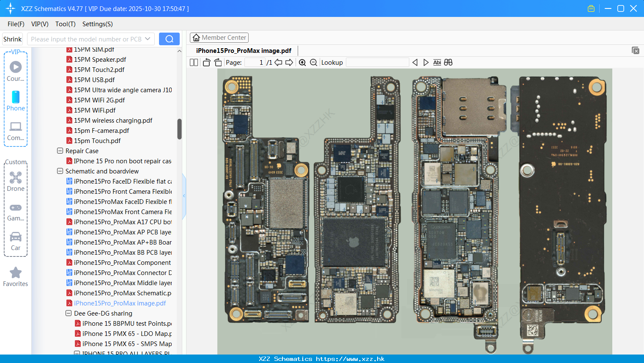Open 15pm Touch.pdf
This screenshot has width=644, height=363.
[97, 140]
